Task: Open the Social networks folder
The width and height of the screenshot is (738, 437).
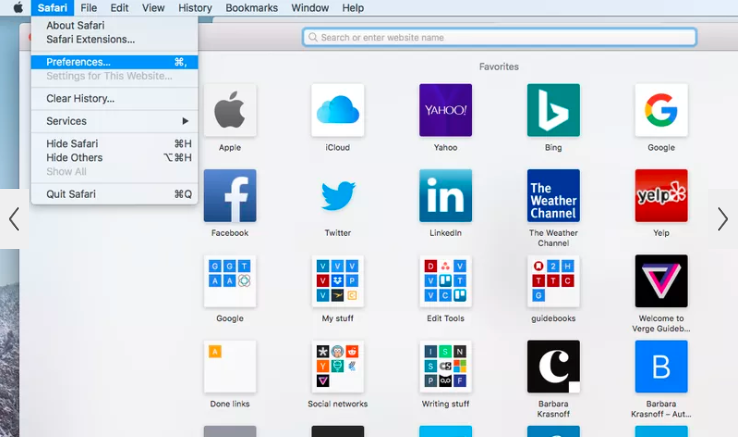Action: pos(337,366)
